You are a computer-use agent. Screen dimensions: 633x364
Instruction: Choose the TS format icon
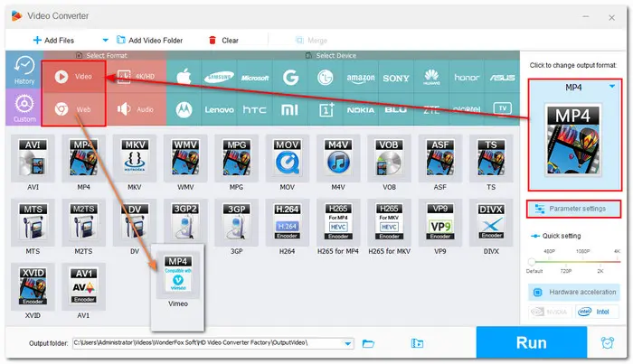point(490,158)
